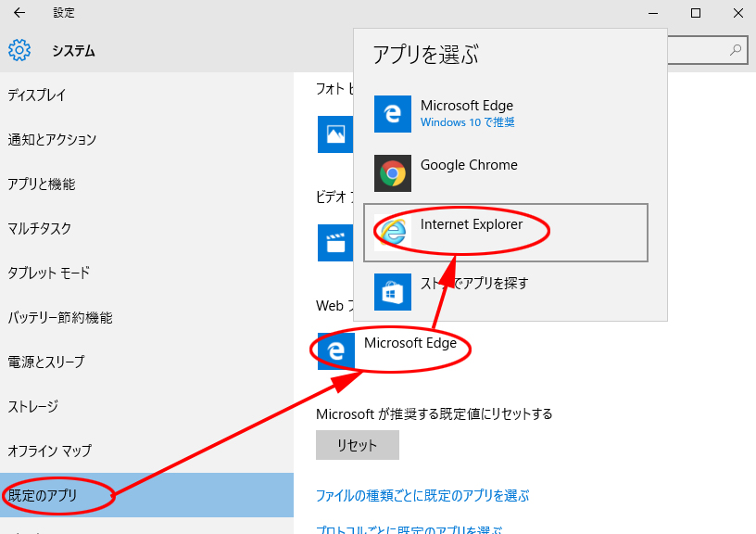Screen dimensions: 756x534
Task: Choose the Google Chrome icon
Action: [x=393, y=173]
